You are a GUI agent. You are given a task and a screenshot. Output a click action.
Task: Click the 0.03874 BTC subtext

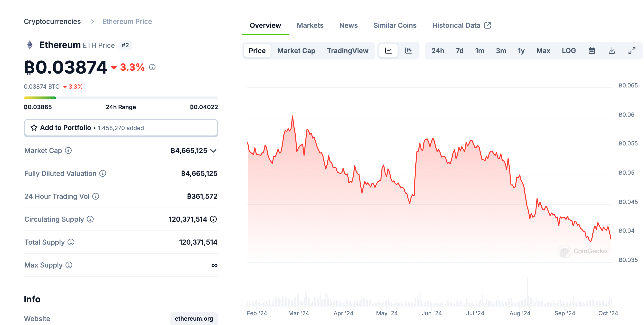click(x=42, y=87)
